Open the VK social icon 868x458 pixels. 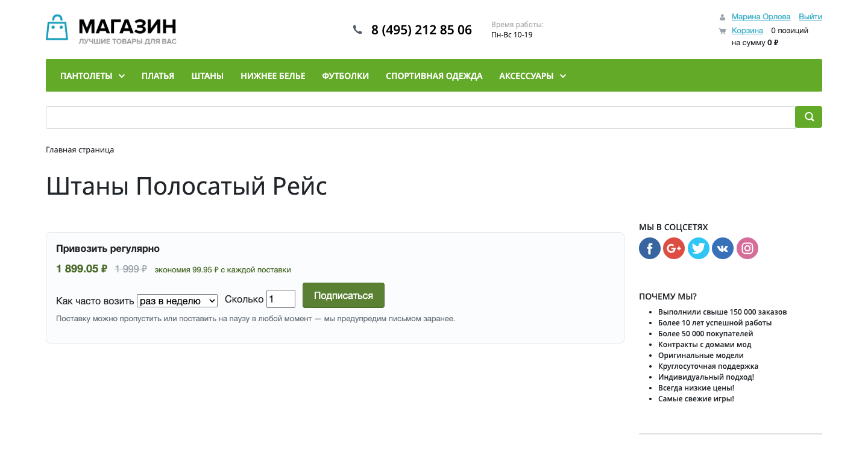723,248
